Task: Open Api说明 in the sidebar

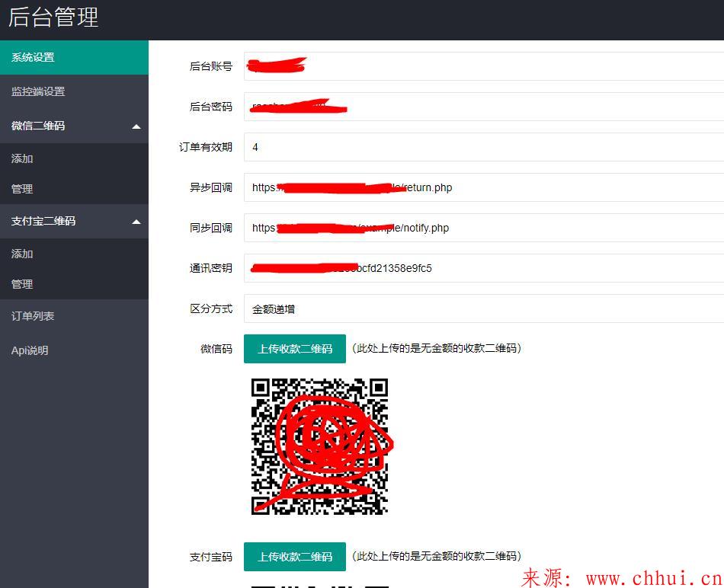Action: click(x=74, y=350)
